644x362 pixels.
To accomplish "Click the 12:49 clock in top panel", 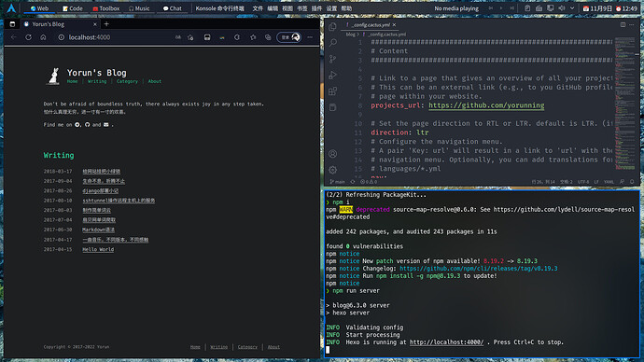I will tap(626, 8).
